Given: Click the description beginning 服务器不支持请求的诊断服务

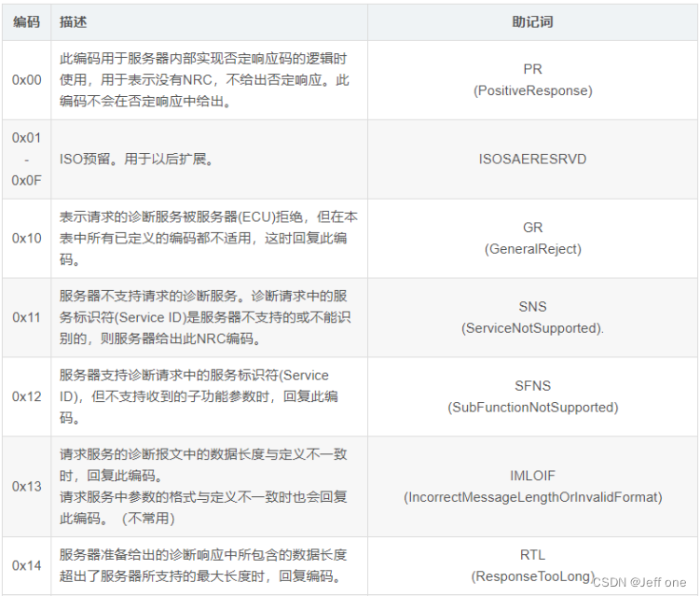Looking at the screenshot, I should [209, 317].
